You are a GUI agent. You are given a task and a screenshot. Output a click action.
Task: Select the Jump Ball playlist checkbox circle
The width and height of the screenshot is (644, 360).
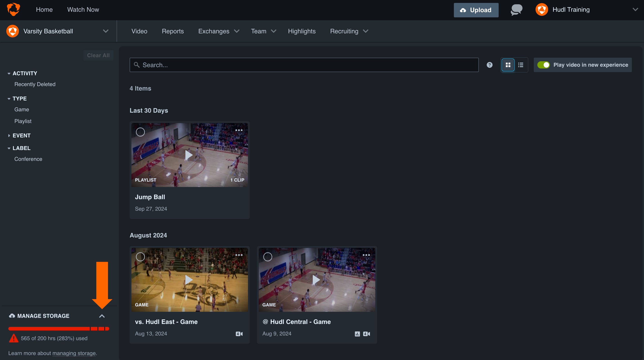click(140, 132)
